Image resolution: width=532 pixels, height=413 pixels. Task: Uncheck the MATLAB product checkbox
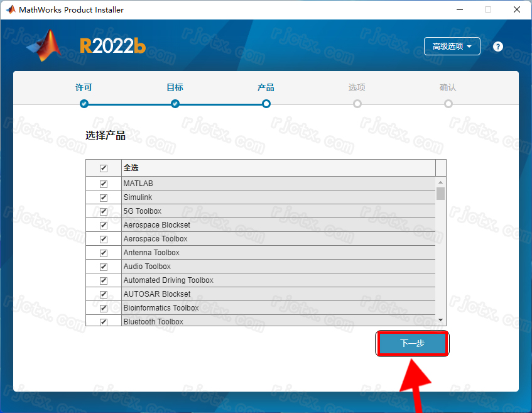(104, 184)
